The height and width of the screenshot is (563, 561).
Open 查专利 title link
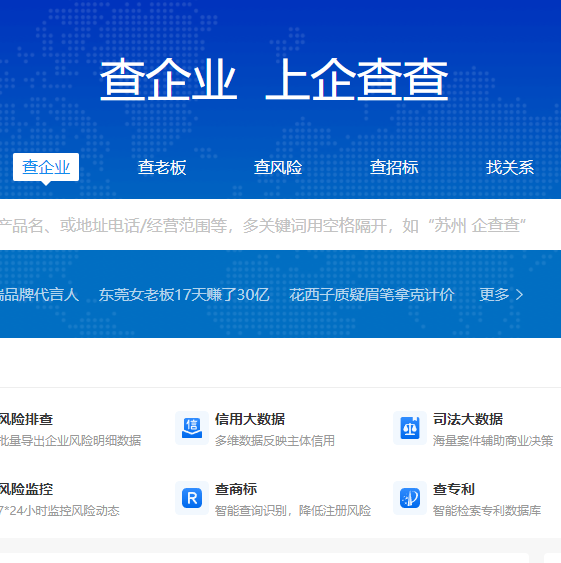[x=454, y=489]
